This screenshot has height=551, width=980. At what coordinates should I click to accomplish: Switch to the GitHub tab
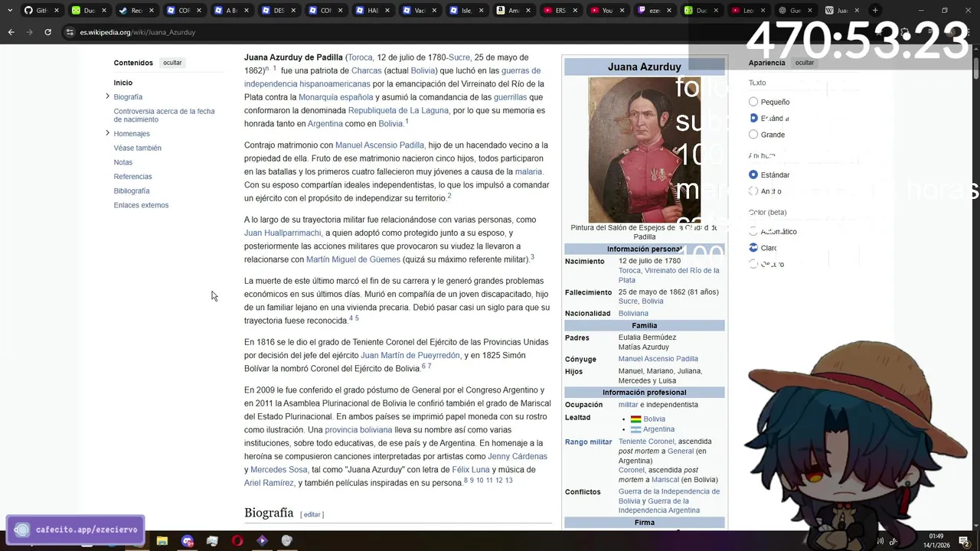click(41, 10)
